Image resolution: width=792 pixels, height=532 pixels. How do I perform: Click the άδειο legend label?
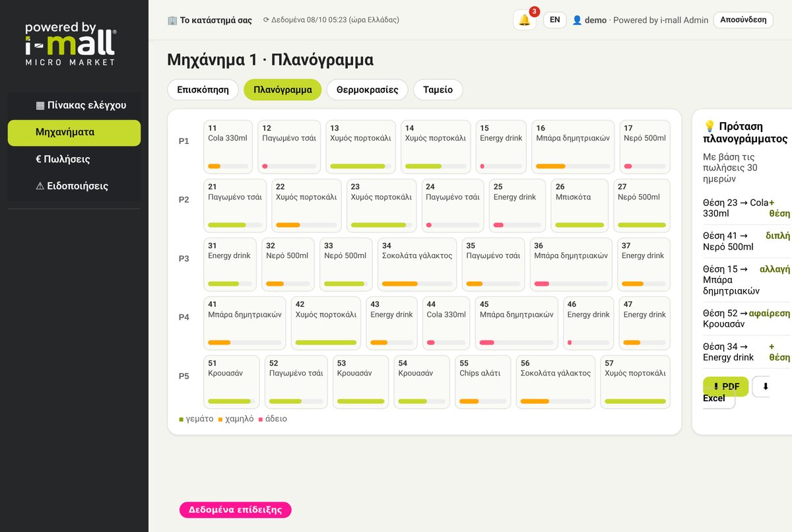pos(276,419)
